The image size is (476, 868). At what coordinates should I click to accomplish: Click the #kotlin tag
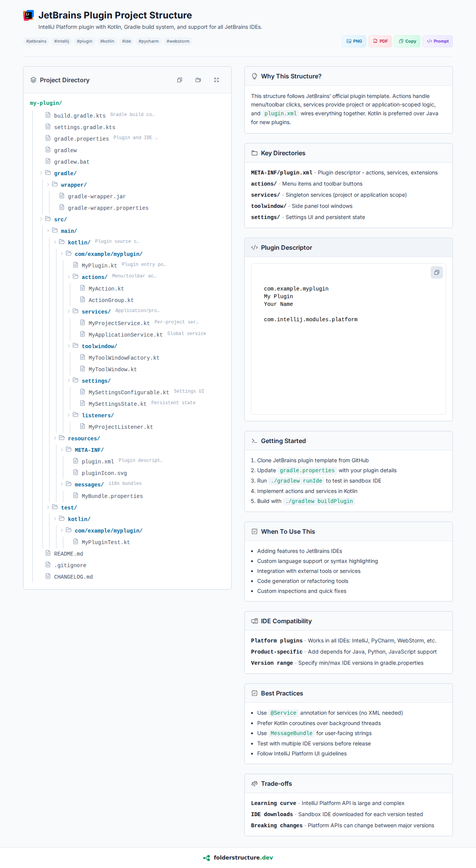[107, 41]
